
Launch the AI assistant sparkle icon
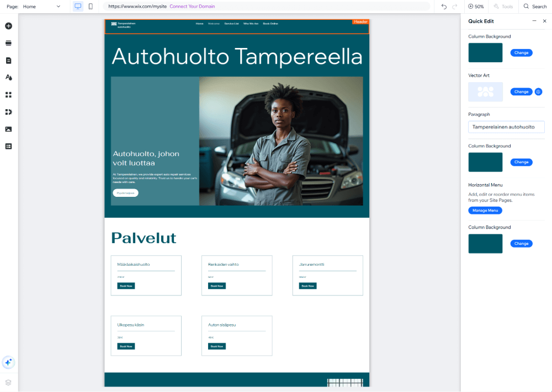[x=8, y=362]
